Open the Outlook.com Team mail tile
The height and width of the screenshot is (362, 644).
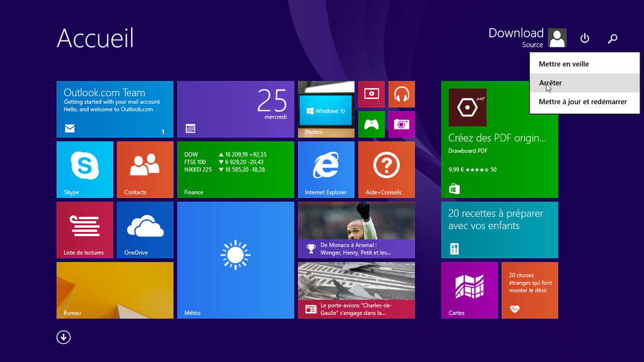(x=115, y=110)
